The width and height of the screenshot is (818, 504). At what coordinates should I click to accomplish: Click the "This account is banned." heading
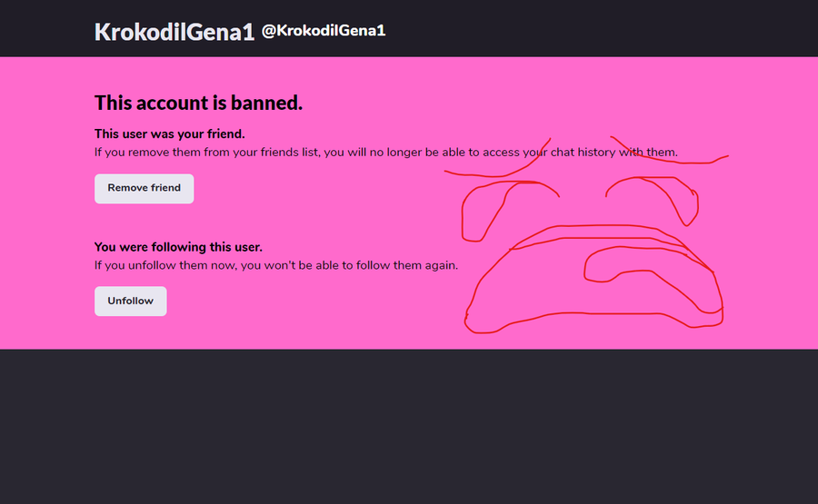pyautogui.click(x=198, y=103)
